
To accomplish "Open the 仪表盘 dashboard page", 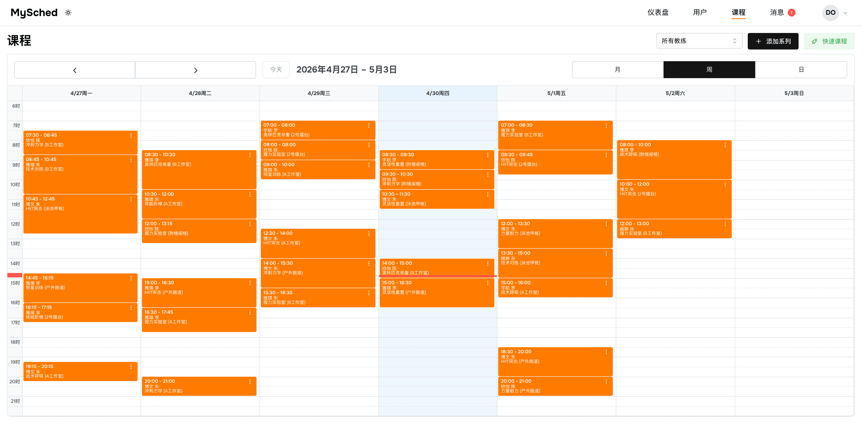I will (x=658, y=12).
